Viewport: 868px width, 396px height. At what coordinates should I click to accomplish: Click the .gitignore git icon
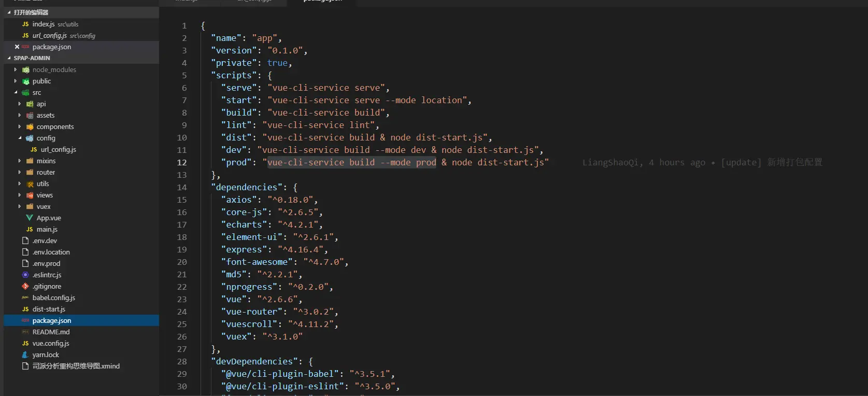(25, 286)
